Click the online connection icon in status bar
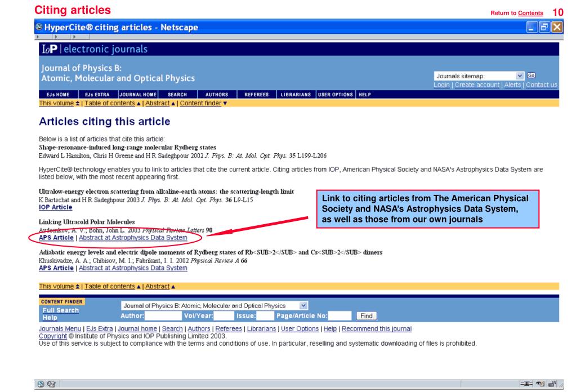The height and width of the screenshot is (392, 576). [526, 384]
